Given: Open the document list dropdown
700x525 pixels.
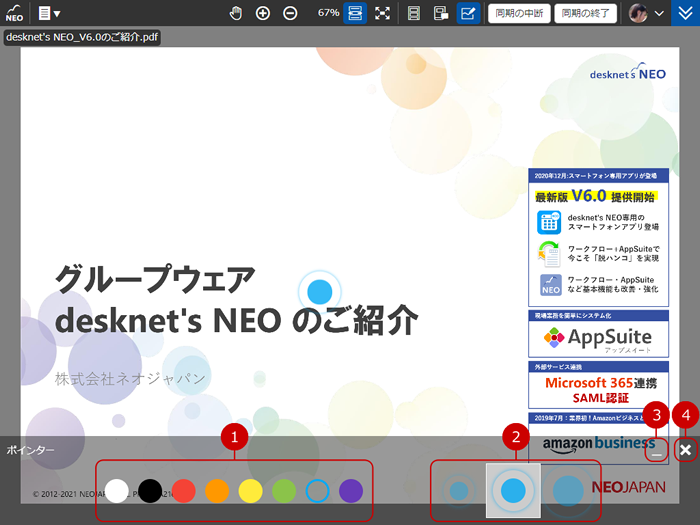Looking at the screenshot, I should click(x=48, y=13).
